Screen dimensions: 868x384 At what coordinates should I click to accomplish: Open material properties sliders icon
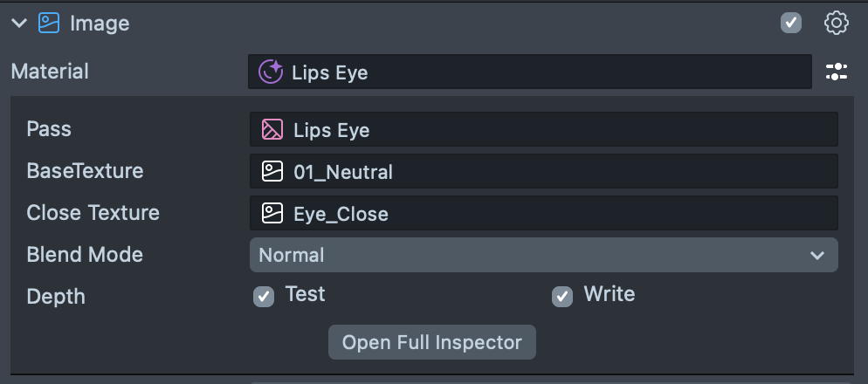coord(837,72)
